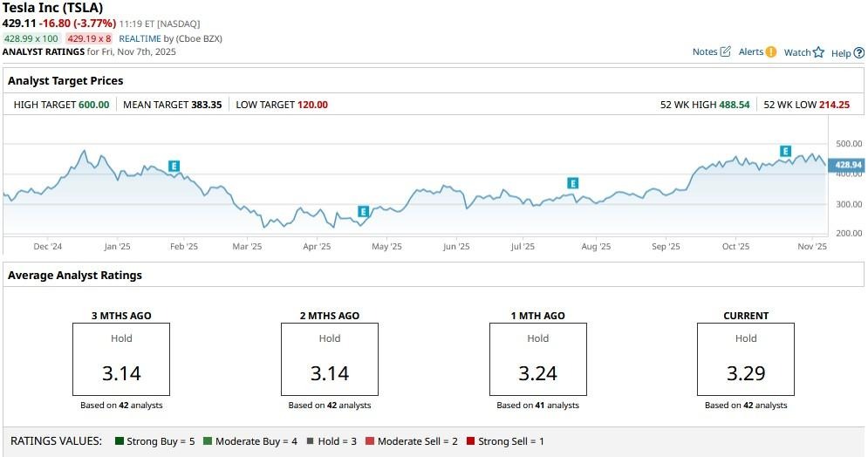The width and height of the screenshot is (868, 457).
Task: Open the Help question mark icon
Action: coord(858,53)
